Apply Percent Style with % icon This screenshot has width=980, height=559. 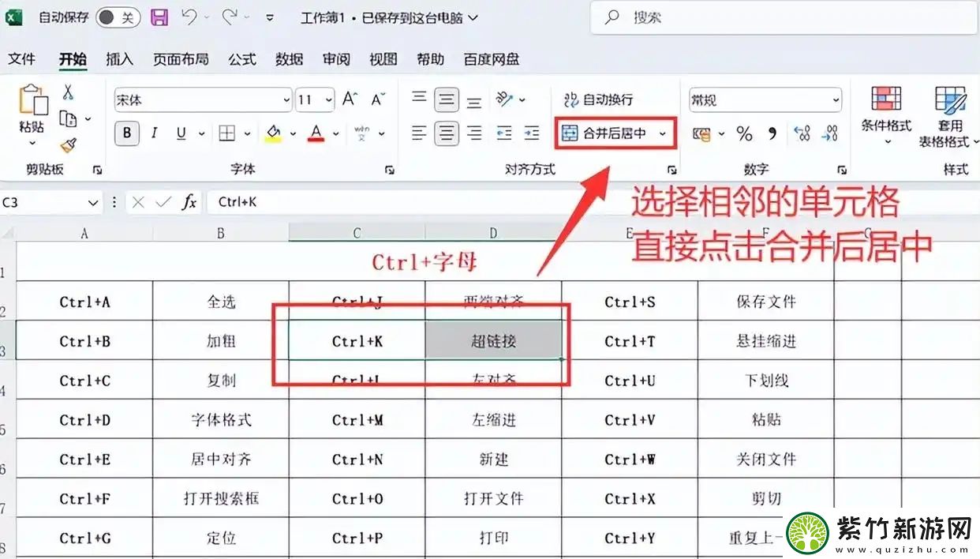point(744,134)
